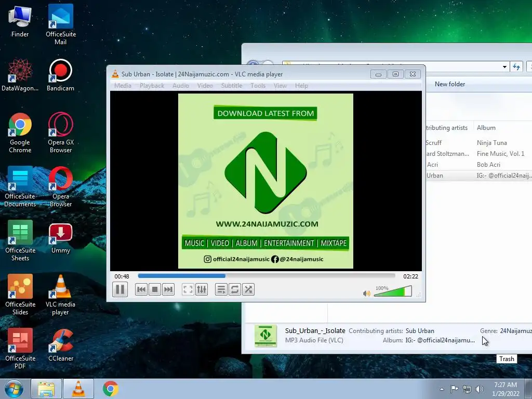
Task: Click the VLC cone title icon
Action: click(x=115, y=74)
